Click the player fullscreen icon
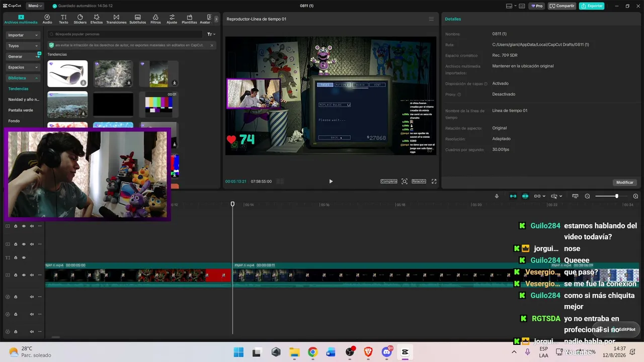Image resolution: width=644 pixels, height=362 pixels. (x=434, y=182)
